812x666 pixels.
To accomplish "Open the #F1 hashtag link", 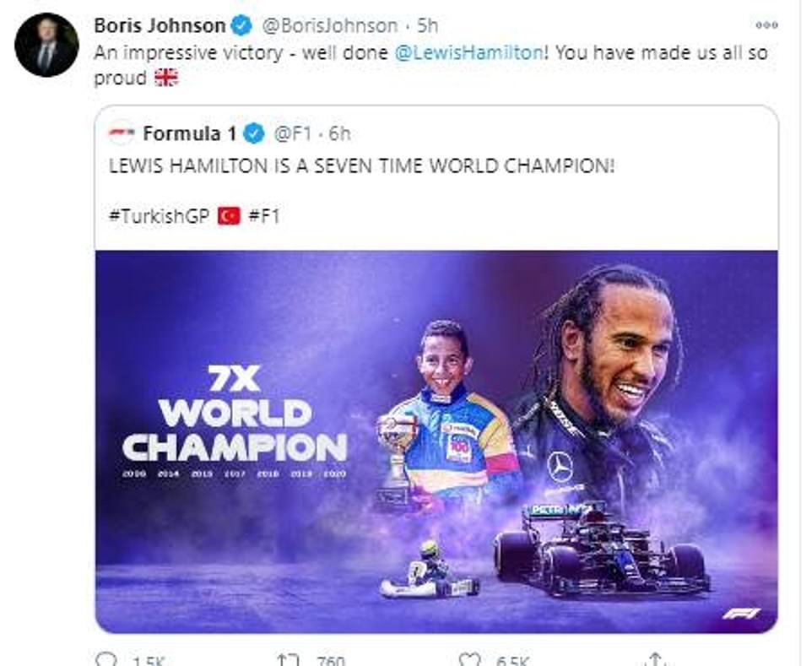I will tap(264, 216).
